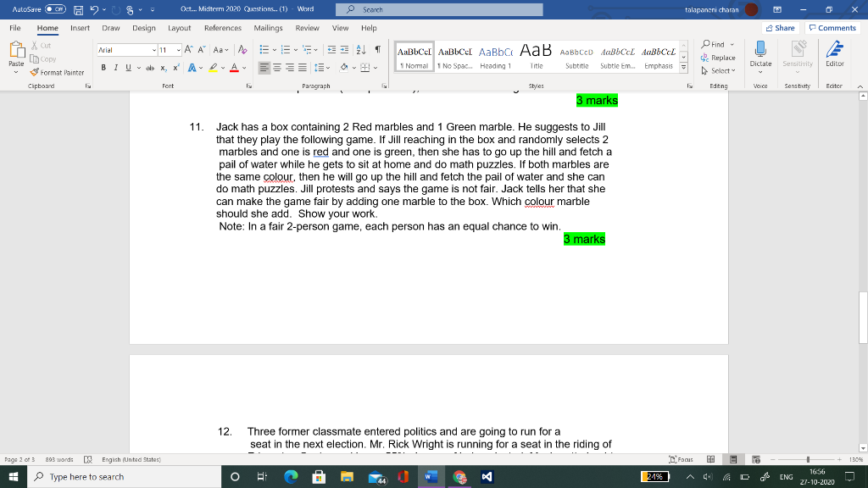This screenshot has width=868, height=488.
Task: Open the font name Arial dropdown
Action: pos(154,50)
